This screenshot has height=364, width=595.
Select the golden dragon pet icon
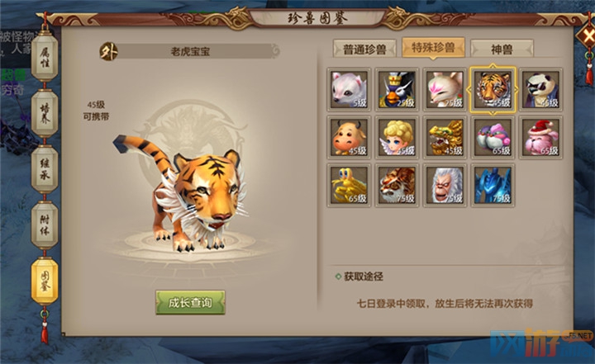pyautogui.click(x=445, y=138)
